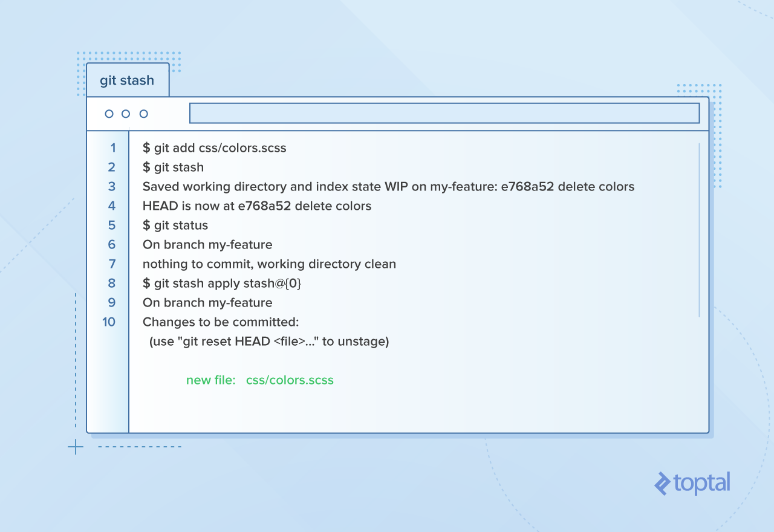Click the '$ git stash apply stash@{0}' line

click(222, 283)
